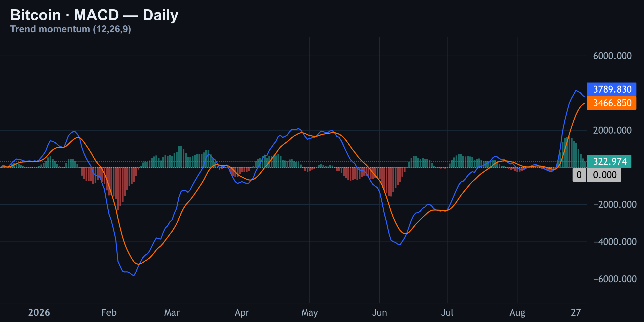Click the −4000.000 axis label
Screen dimensions: 644x322
(615, 242)
